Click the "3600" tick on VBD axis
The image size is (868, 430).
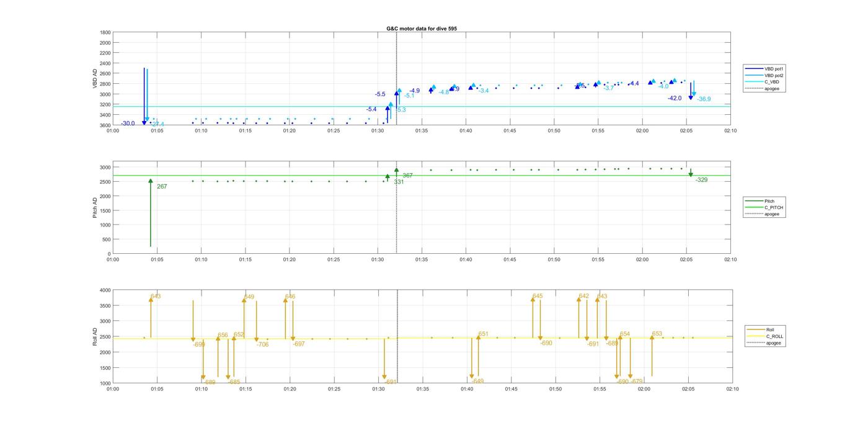point(105,125)
